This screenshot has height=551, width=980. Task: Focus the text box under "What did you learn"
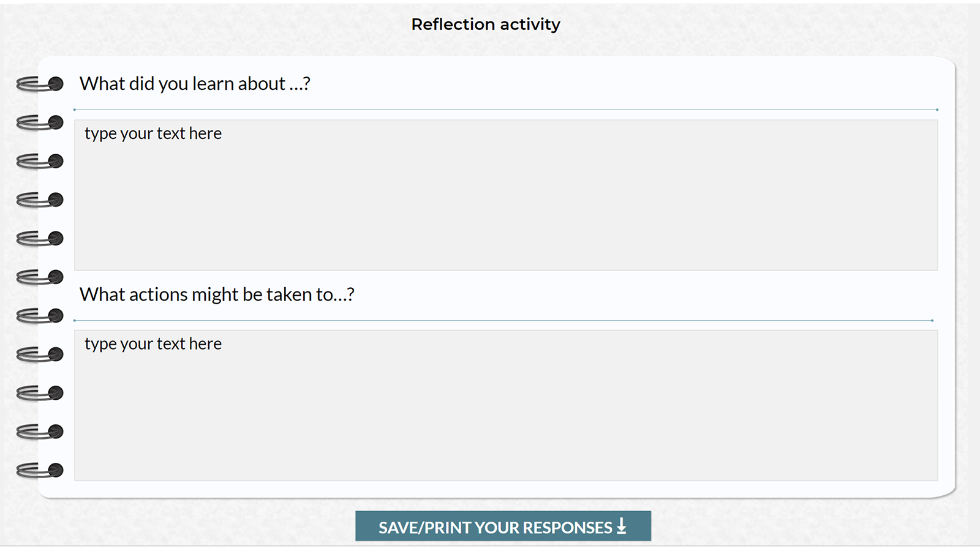(x=505, y=195)
